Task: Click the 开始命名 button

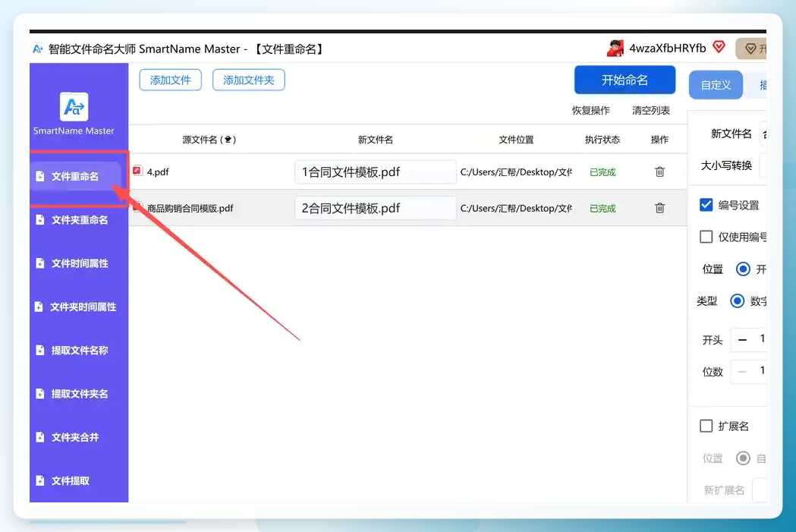Action: [x=625, y=80]
